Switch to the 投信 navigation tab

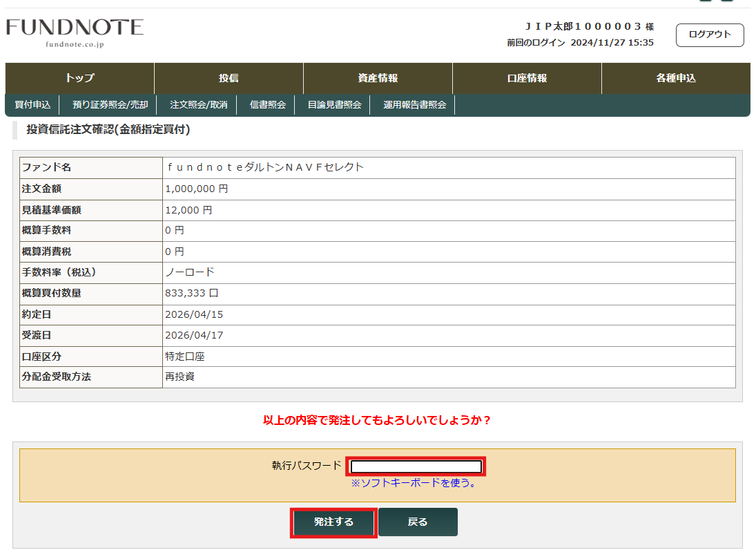228,79
